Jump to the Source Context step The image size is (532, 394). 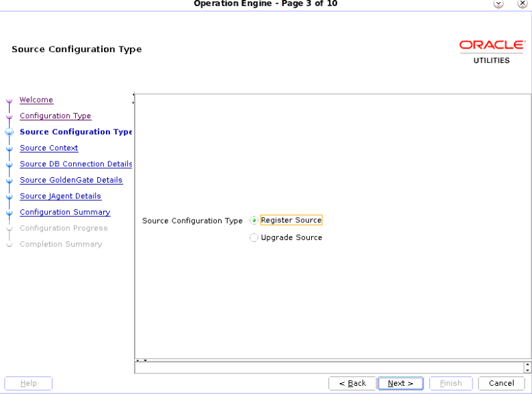click(x=49, y=148)
